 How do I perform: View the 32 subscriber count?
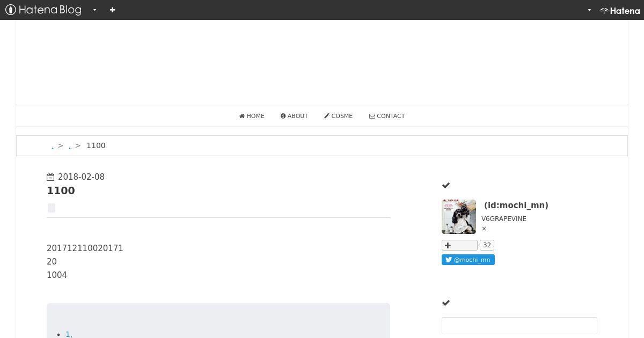coord(487,245)
